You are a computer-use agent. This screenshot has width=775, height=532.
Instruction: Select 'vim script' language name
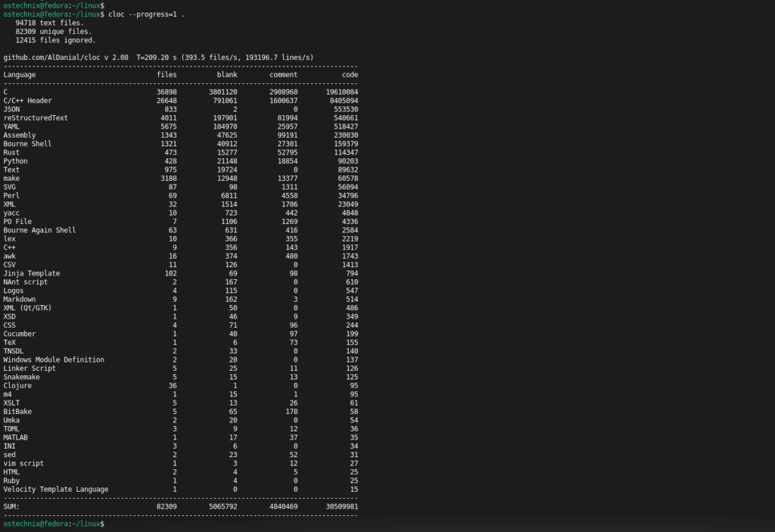(x=23, y=463)
